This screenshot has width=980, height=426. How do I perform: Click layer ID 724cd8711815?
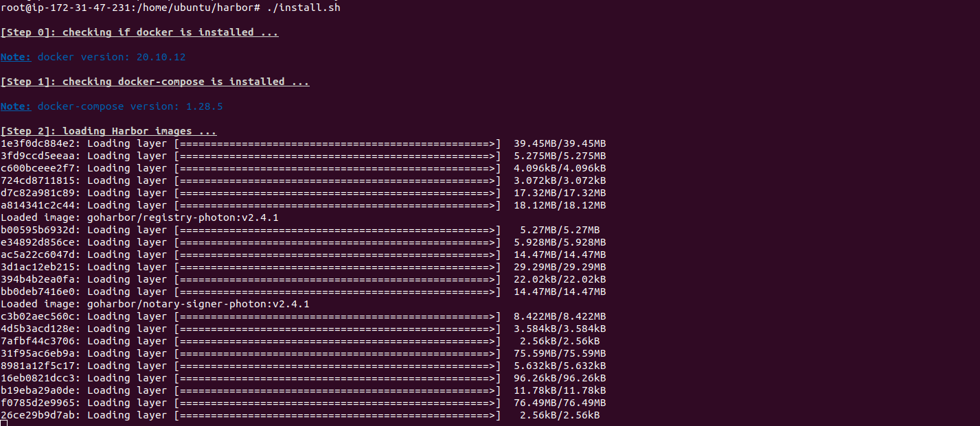click(x=38, y=180)
